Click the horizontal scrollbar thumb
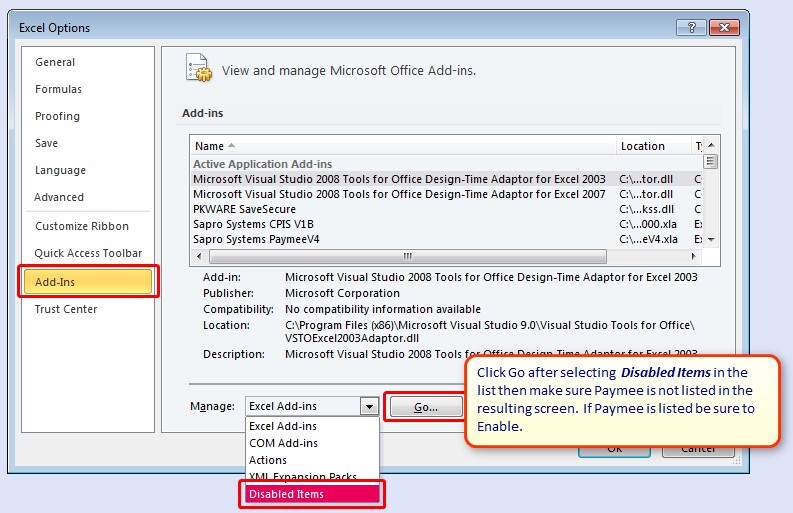The image size is (793, 513). [408, 256]
